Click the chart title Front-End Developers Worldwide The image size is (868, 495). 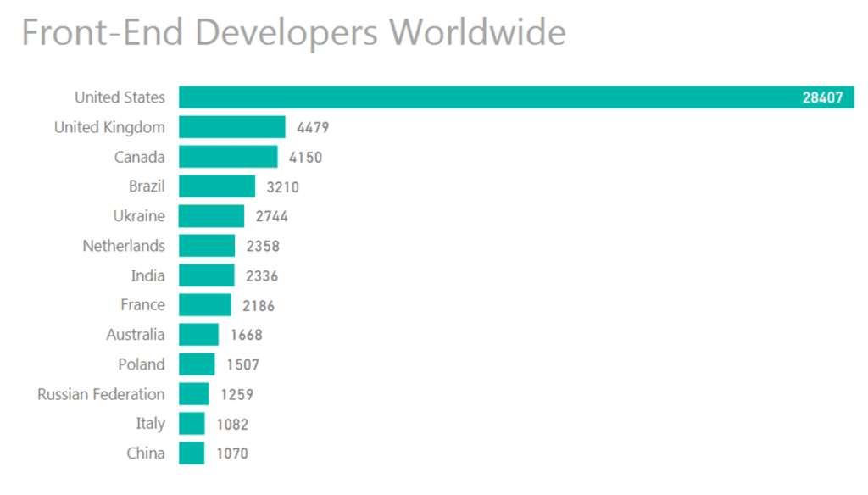(x=295, y=32)
